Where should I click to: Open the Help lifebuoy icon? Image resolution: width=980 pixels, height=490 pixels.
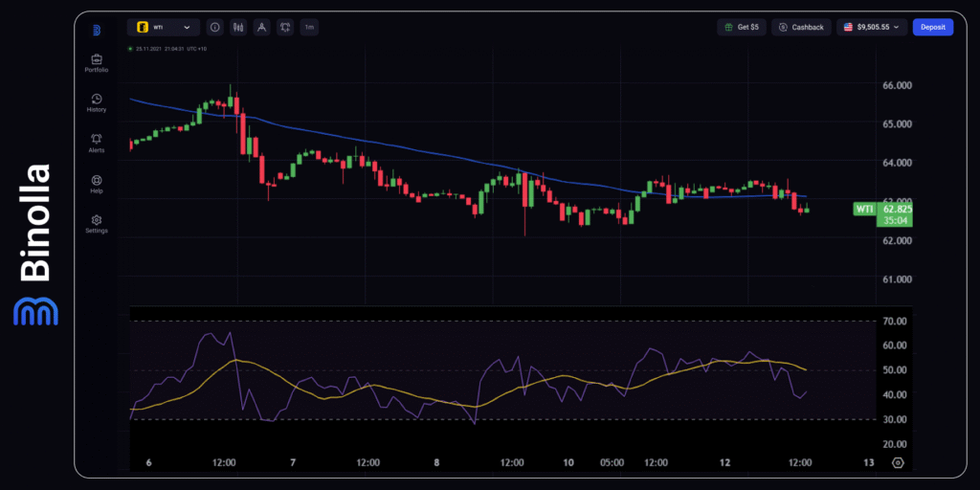coord(97,183)
